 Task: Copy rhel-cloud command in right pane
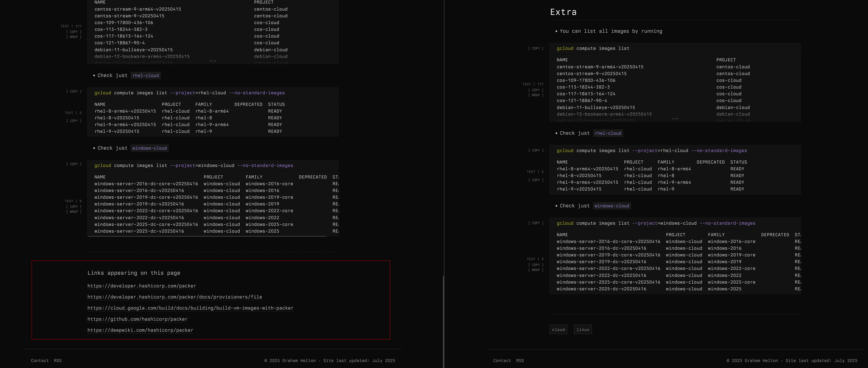[536, 151]
